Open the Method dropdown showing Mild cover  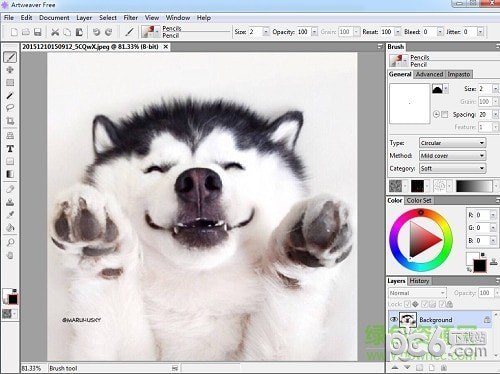pyautogui.click(x=452, y=156)
